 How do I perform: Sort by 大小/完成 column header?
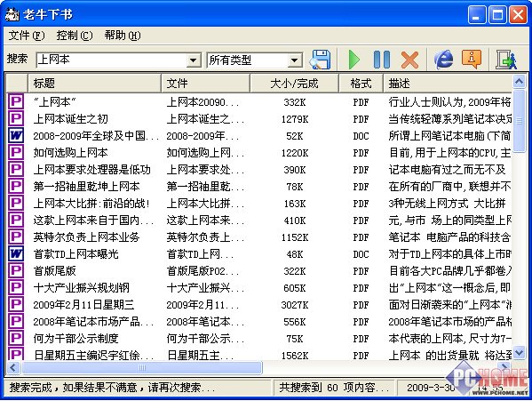[295, 84]
